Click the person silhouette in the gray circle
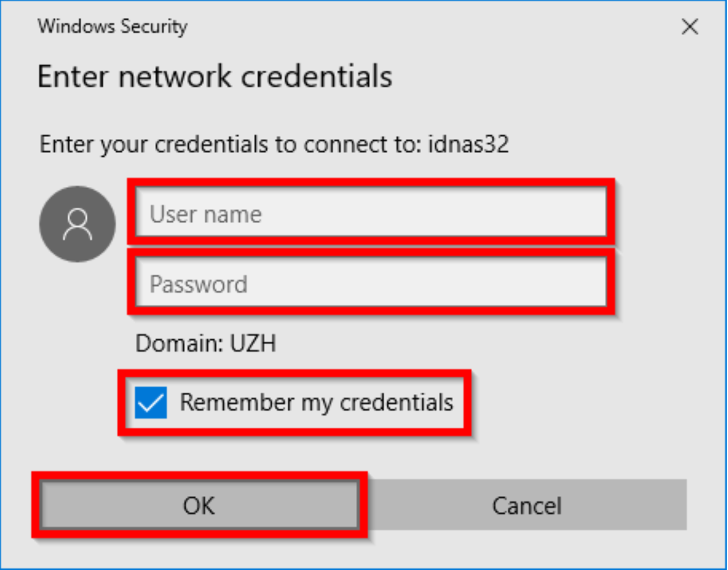Viewport: 728px width, 570px height. coord(77,223)
